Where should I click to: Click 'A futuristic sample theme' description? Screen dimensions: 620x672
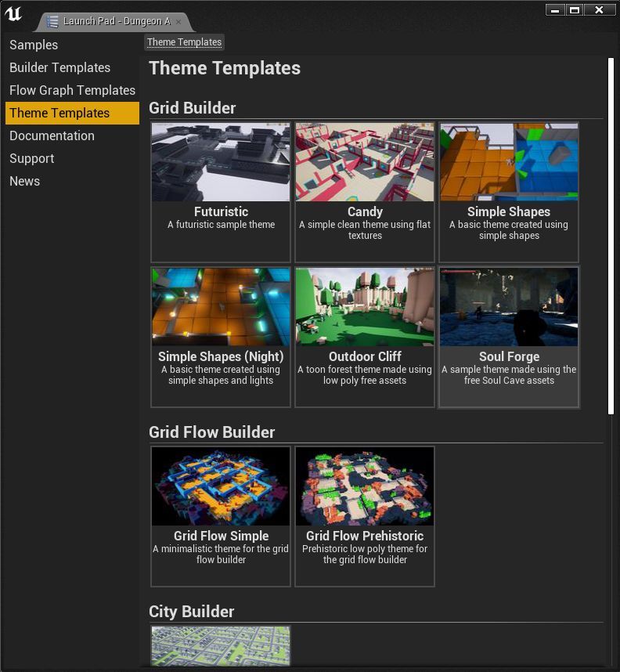coord(221,225)
